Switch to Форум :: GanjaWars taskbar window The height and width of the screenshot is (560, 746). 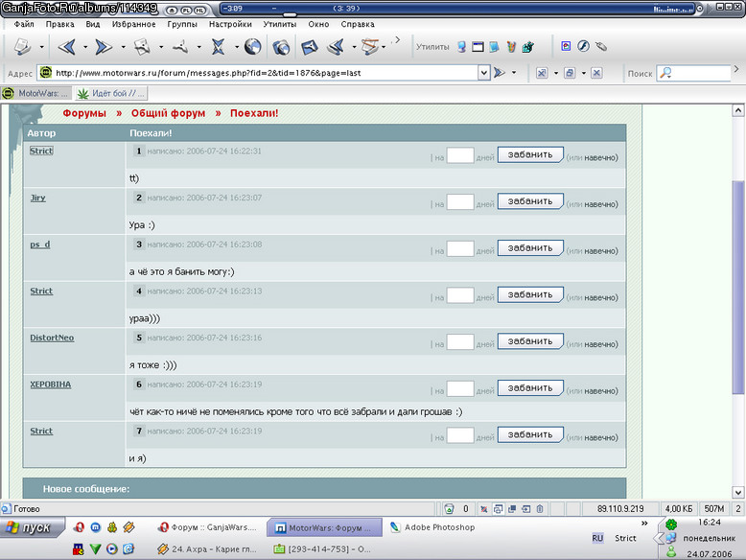[207, 527]
